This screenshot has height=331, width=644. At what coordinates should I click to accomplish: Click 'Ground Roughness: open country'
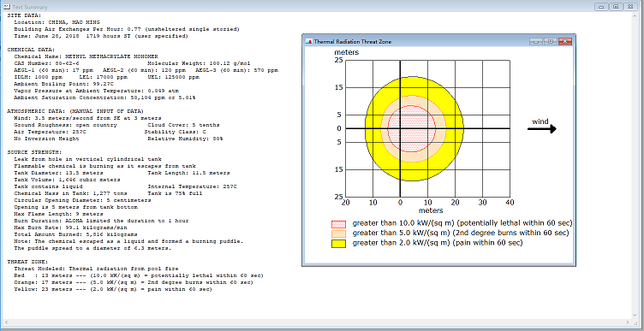pyautogui.click(x=65, y=125)
